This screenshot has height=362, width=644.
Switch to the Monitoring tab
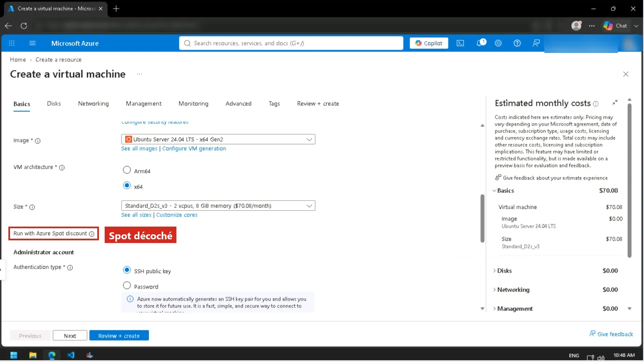(x=194, y=104)
